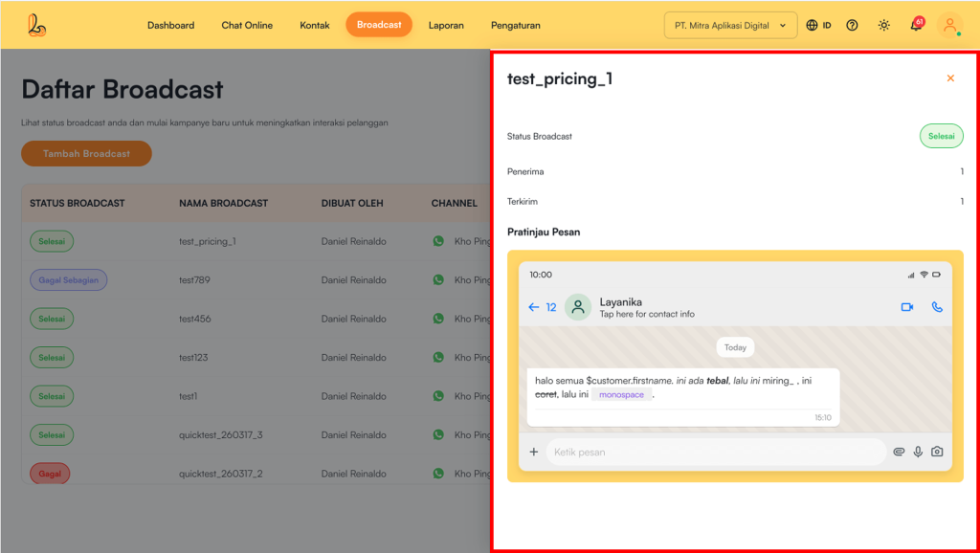Click the phone call icon in preview
Image resolution: width=980 pixels, height=553 pixels.
pyautogui.click(x=936, y=307)
